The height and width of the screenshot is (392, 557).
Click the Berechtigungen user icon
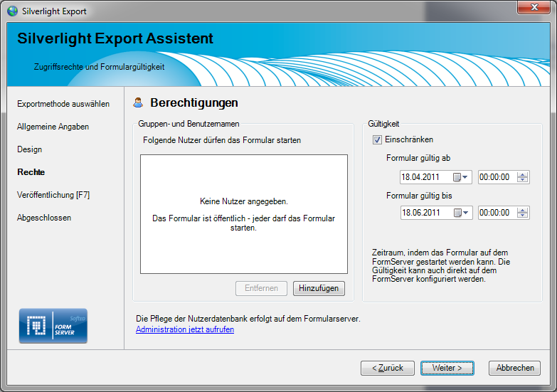139,103
